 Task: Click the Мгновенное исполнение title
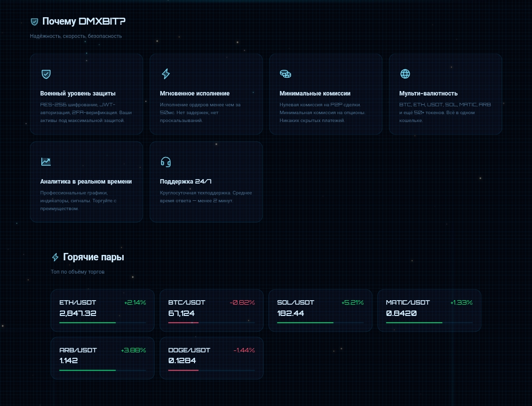195,93
